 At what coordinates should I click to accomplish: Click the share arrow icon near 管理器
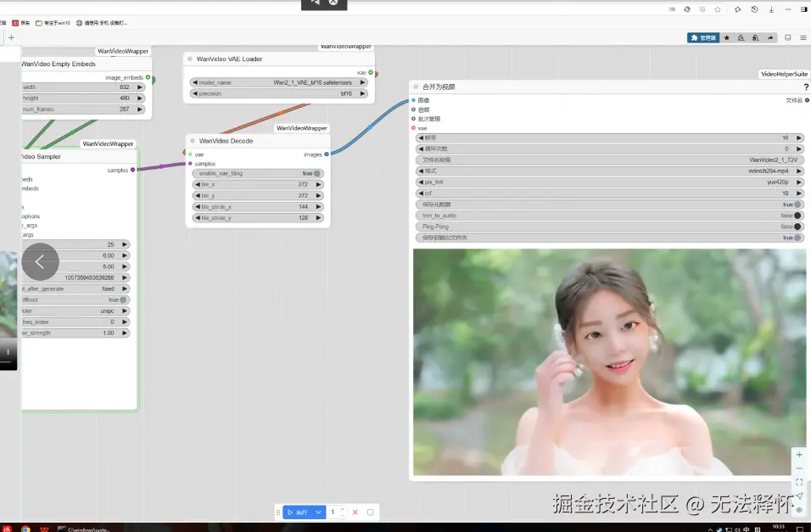pyautogui.click(x=770, y=38)
